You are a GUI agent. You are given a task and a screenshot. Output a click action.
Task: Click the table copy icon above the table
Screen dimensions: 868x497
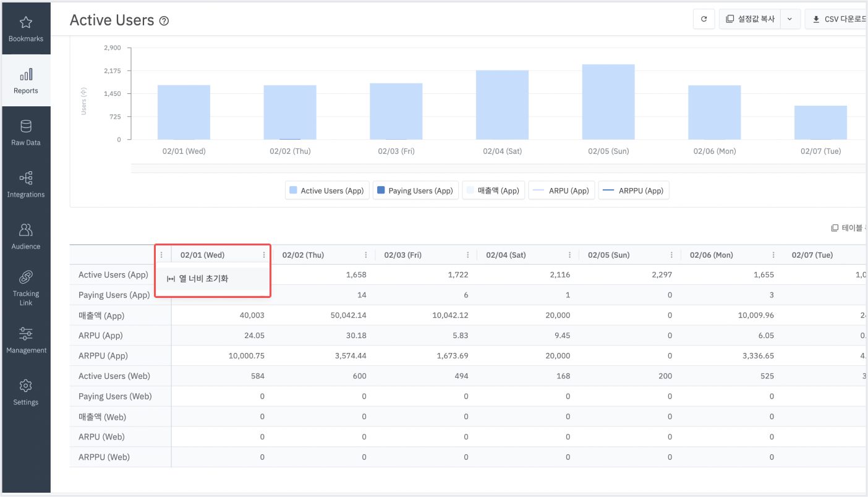click(835, 228)
